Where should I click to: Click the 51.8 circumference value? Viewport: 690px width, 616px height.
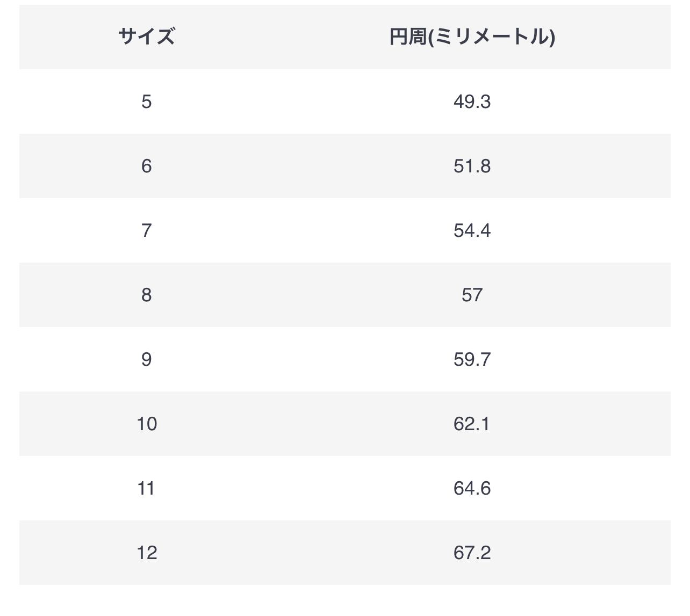pyautogui.click(x=472, y=166)
